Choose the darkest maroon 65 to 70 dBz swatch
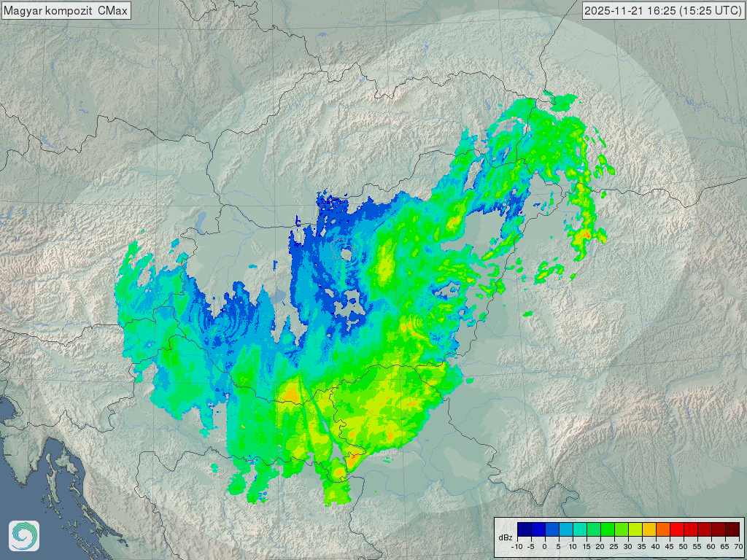747x560 pixels. [732, 529]
